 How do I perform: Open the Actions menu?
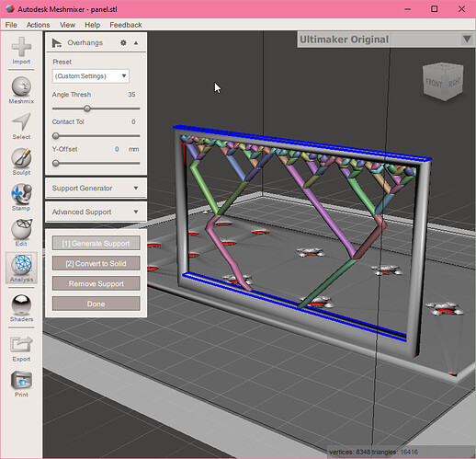click(x=38, y=25)
